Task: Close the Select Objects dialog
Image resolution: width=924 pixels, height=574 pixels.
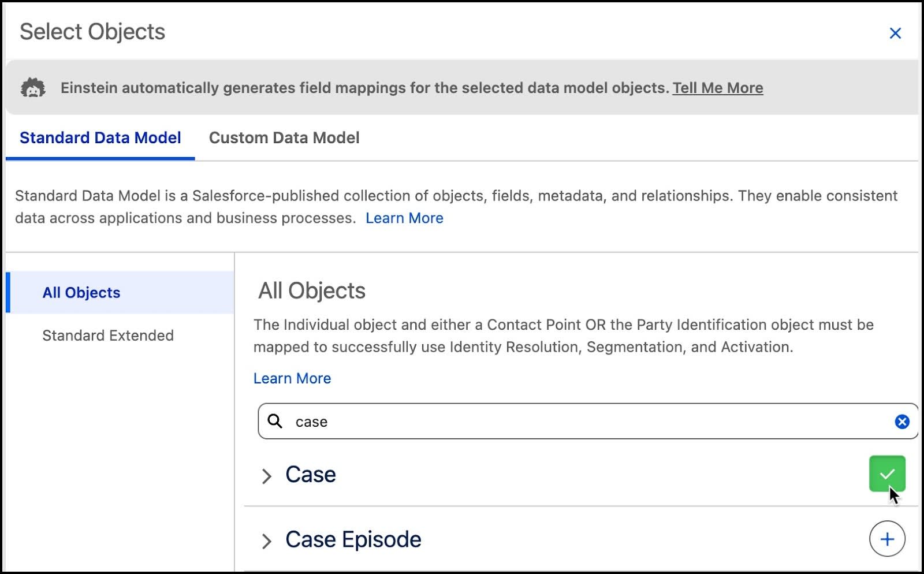Action: pyautogui.click(x=895, y=33)
